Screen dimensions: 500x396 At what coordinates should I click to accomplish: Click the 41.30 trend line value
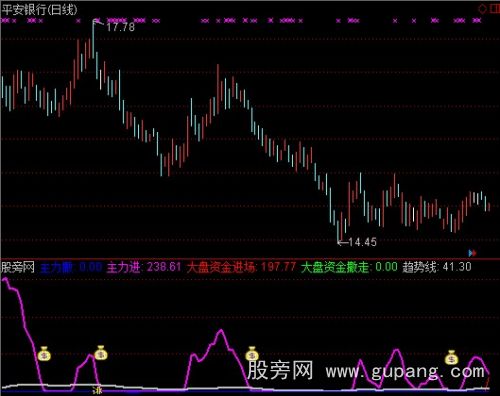click(457, 267)
